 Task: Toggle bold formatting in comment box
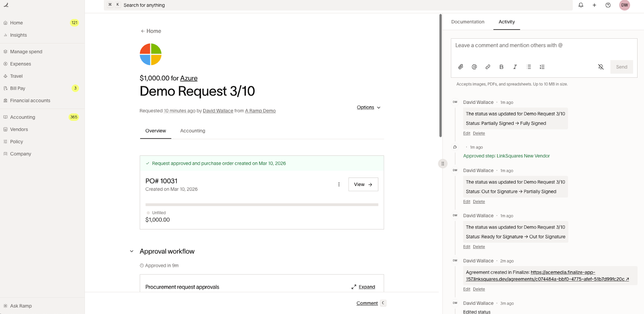(502, 67)
